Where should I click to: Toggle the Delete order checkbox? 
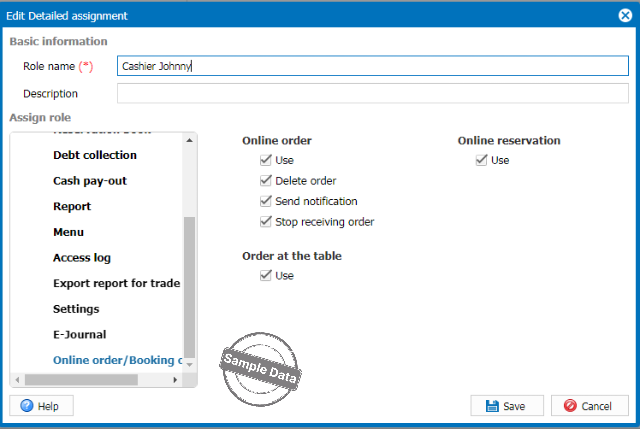266,181
